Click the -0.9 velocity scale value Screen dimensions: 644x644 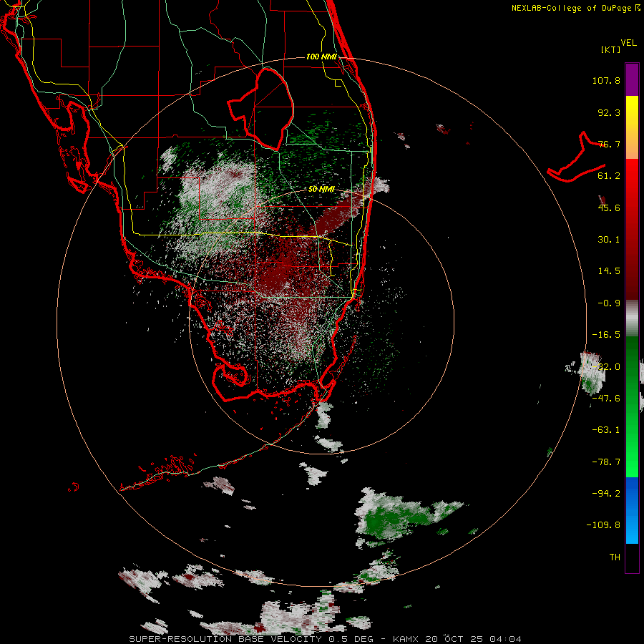pyautogui.click(x=609, y=303)
